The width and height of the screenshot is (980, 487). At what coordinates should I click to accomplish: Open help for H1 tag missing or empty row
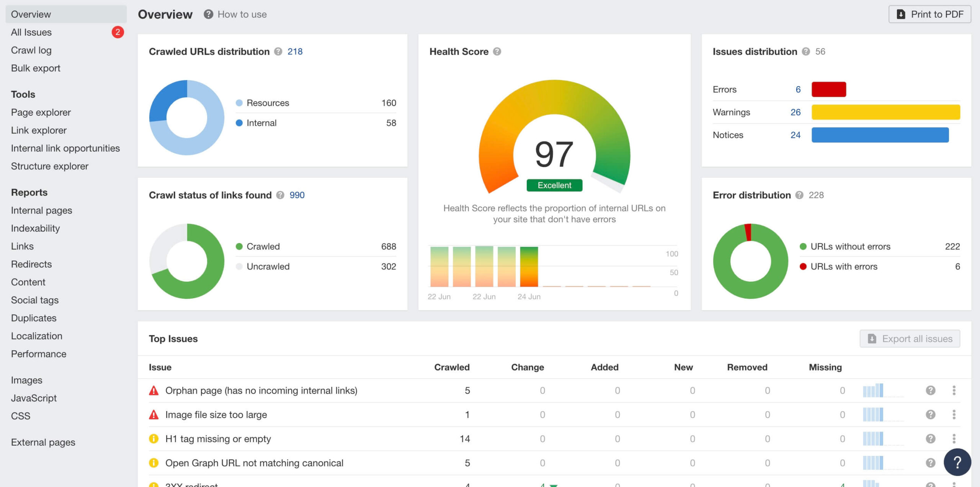pyautogui.click(x=931, y=439)
